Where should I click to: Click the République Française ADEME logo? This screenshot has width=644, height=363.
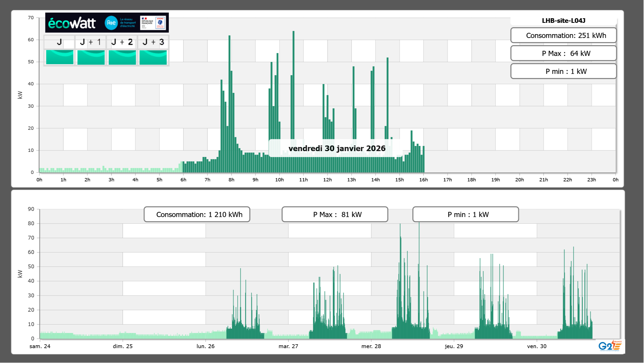point(153,23)
